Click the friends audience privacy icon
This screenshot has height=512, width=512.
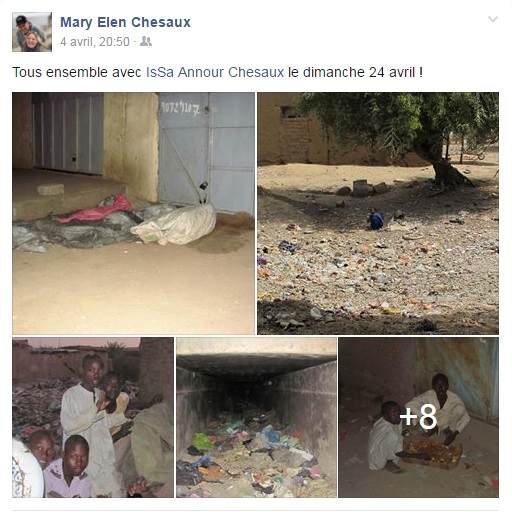146,41
